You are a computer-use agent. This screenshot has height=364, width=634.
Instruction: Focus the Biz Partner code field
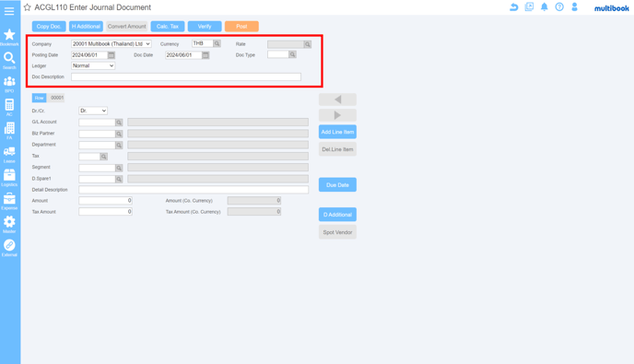97,134
